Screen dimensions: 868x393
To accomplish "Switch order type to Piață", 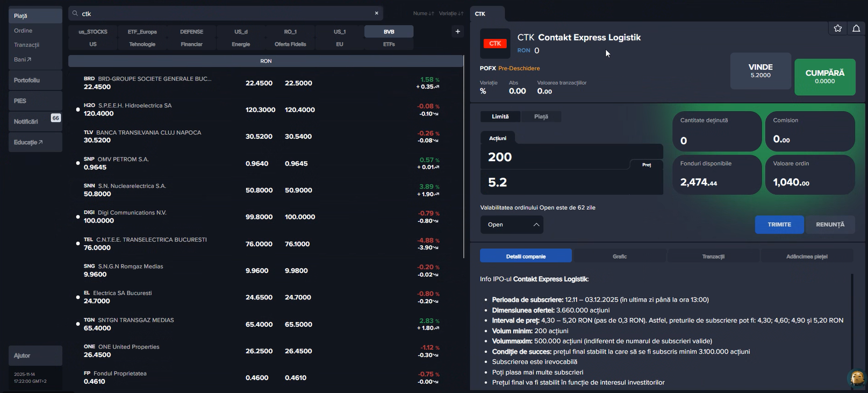I will [x=541, y=117].
